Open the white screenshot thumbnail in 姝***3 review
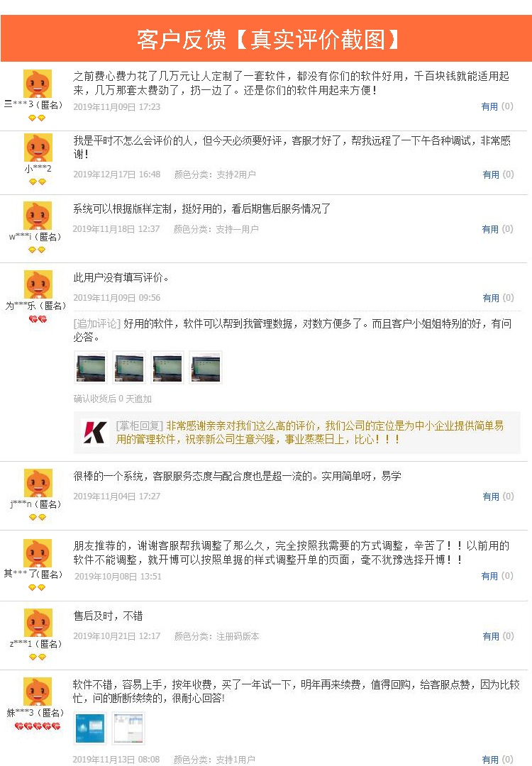 (128, 728)
